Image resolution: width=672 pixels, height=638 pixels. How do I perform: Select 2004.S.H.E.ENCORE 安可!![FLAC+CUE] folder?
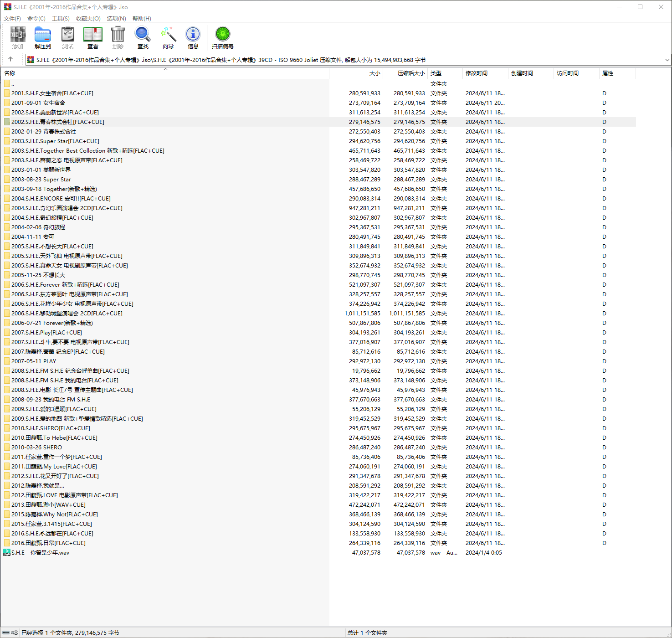(x=61, y=198)
